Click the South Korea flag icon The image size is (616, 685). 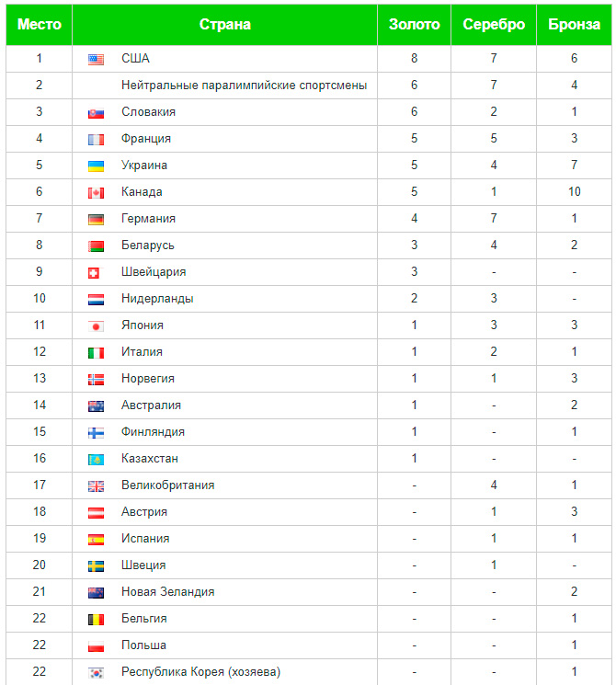click(96, 673)
